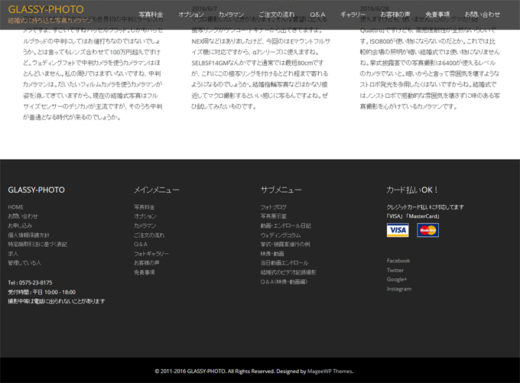Click the footer GLASSY-PHOTO heading

point(36,190)
